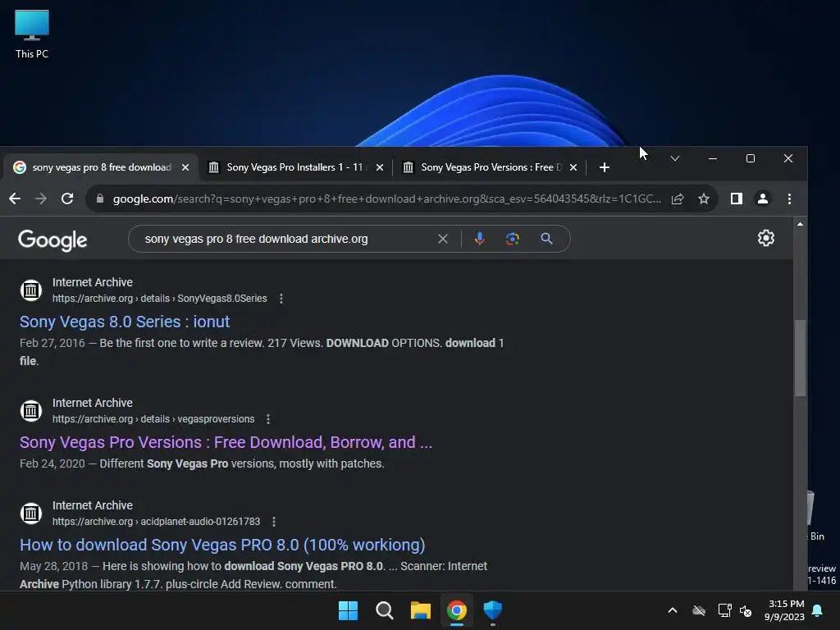840x630 pixels.
Task: Click third result's Internet Archive favicon
Action: click(31, 514)
